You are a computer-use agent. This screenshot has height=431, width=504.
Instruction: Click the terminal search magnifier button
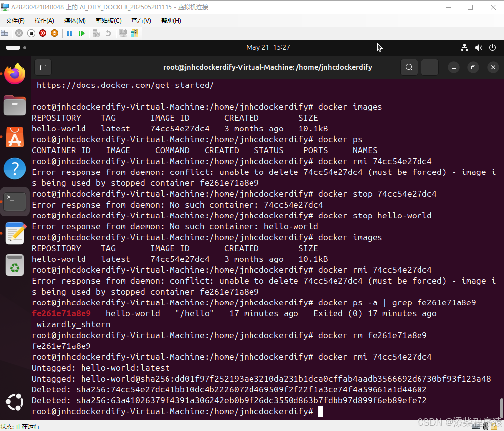(409, 67)
